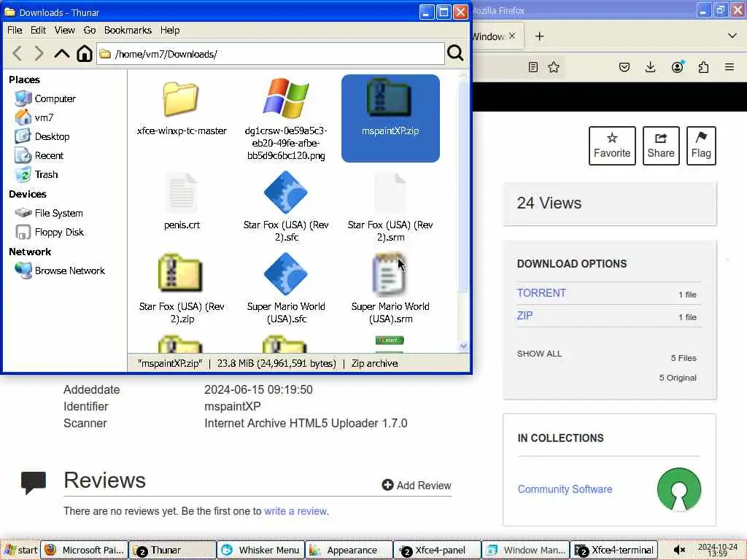Screen dimensions: 747x560
Task: Open Desktop in the Places sidebar
Action: [x=43, y=136]
